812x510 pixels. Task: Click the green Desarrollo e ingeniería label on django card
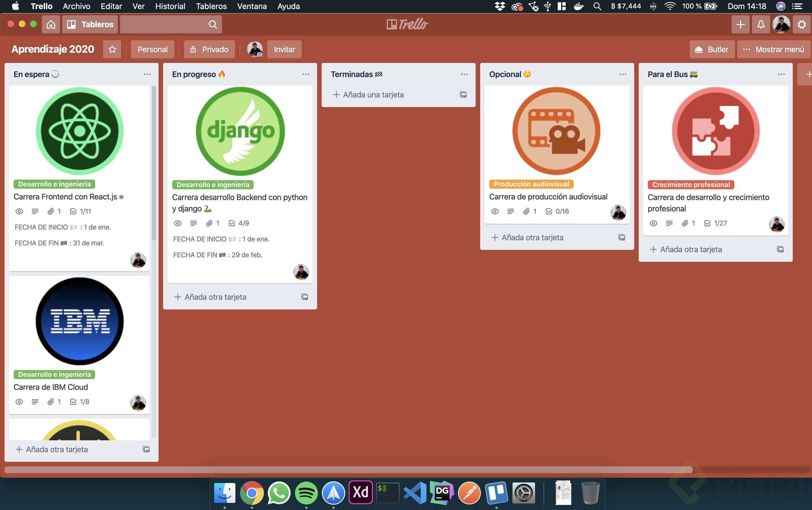coord(213,184)
